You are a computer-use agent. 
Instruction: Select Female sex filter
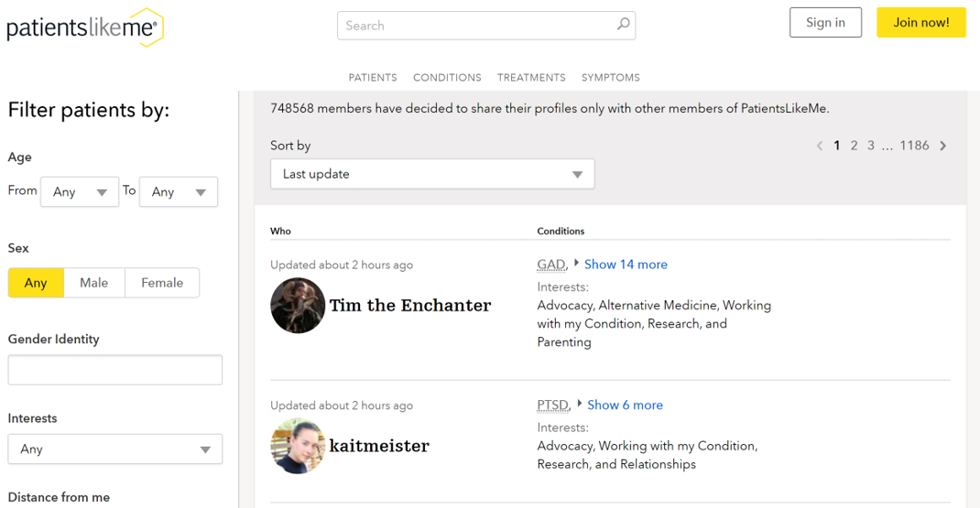pyautogui.click(x=162, y=283)
